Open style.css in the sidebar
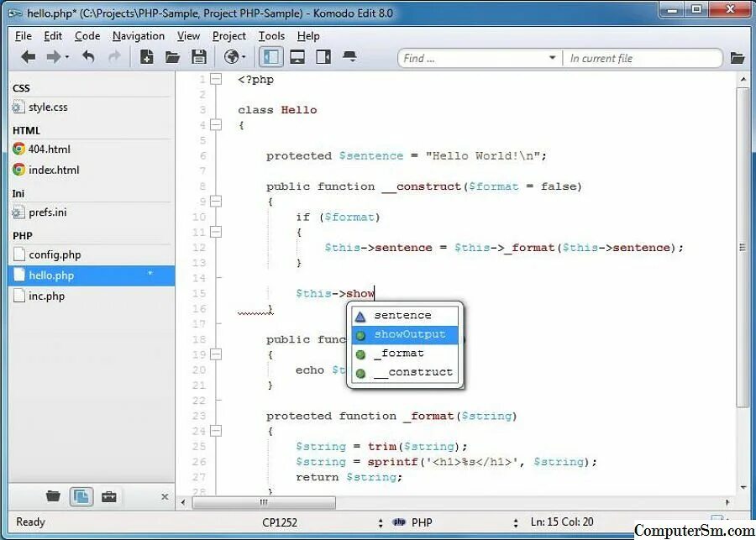The height and width of the screenshot is (540, 756). pyautogui.click(x=92, y=107)
